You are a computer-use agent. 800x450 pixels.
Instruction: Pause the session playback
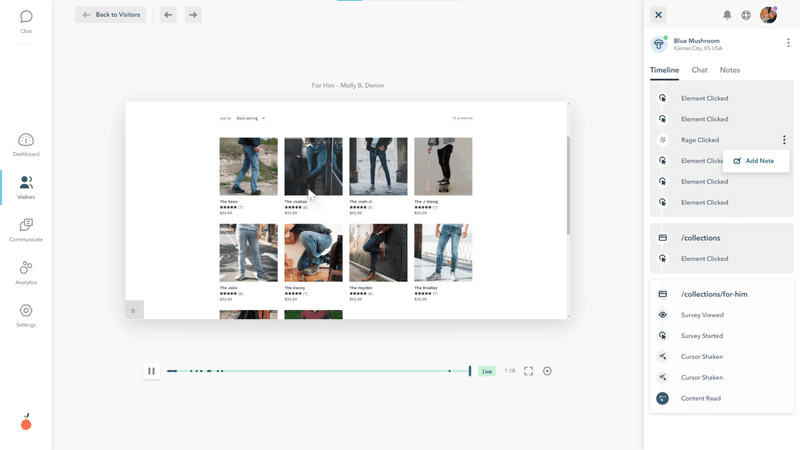coord(151,371)
